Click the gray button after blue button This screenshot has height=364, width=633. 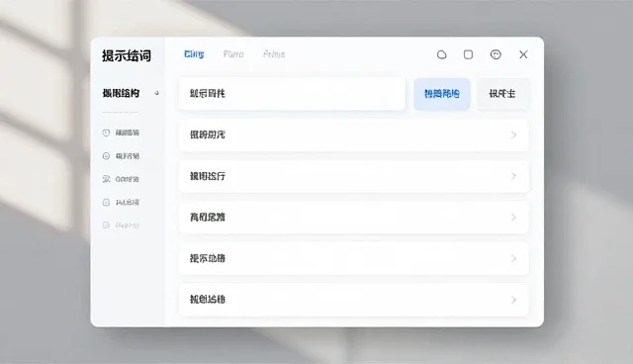click(x=502, y=94)
